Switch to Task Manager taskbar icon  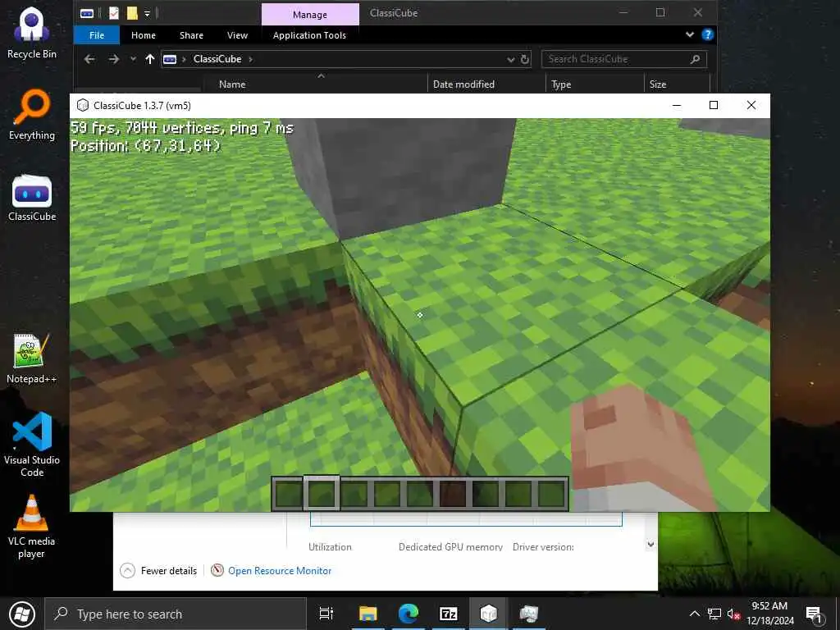[x=529, y=614]
